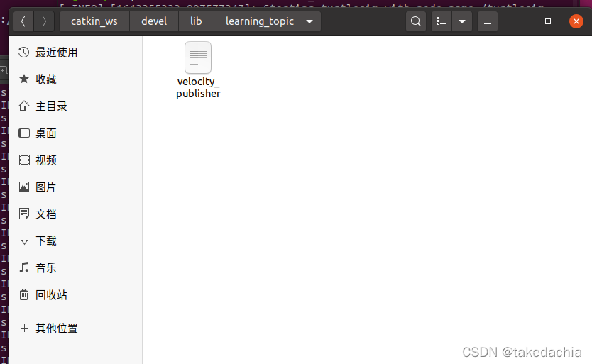The width and height of the screenshot is (592, 364).
Task: Open 最近使用 recent files clock icon
Action: pyautogui.click(x=24, y=52)
